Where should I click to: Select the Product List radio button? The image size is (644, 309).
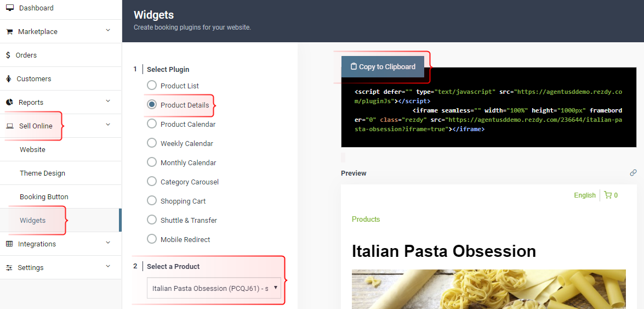(x=152, y=85)
